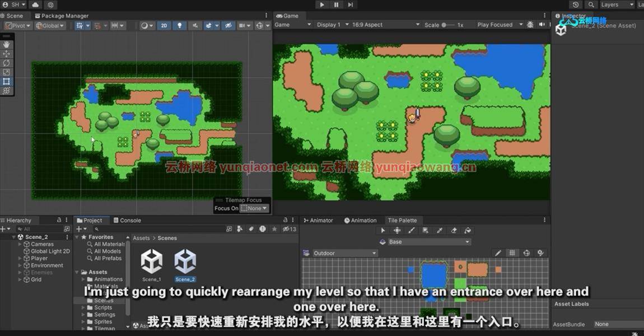Pick a tile with the Picker eyedropper tool
This screenshot has height=336, width=644.
tap(440, 230)
